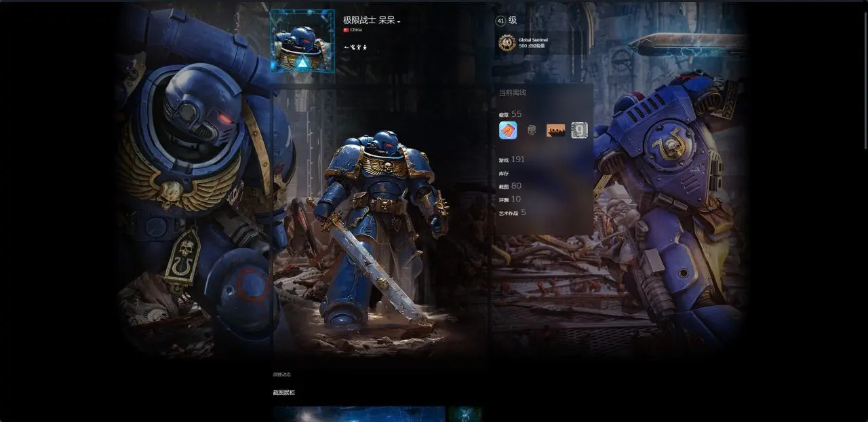Open the Global Sentinel badge icon
The width and height of the screenshot is (868, 422).
point(507,43)
